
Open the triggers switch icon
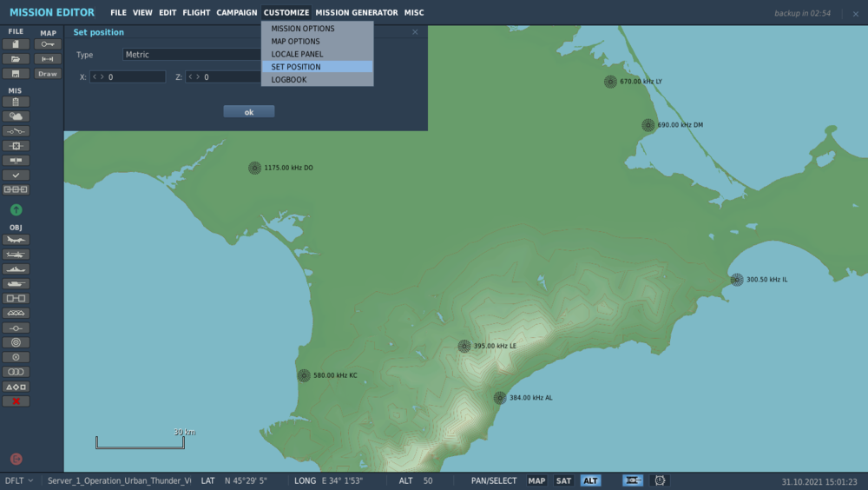coord(16,131)
